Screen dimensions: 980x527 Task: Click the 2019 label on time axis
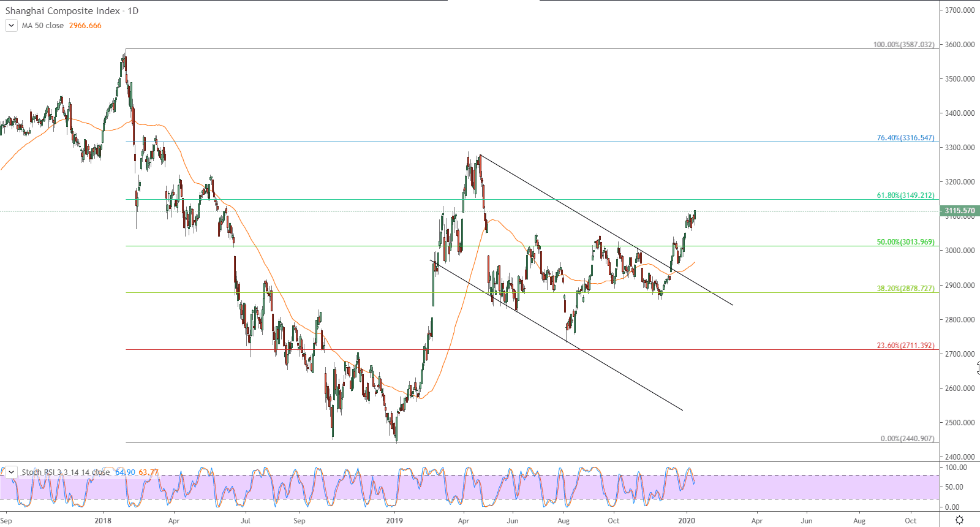point(394,521)
